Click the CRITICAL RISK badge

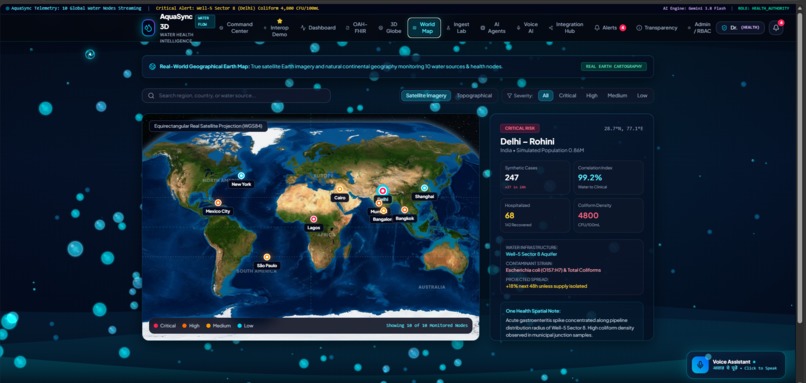[520, 129]
